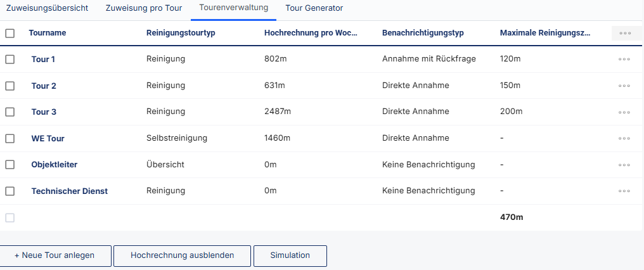The width and height of the screenshot is (644, 270).
Task: Open the three-dot menu for Tour 2
Action: tap(624, 86)
